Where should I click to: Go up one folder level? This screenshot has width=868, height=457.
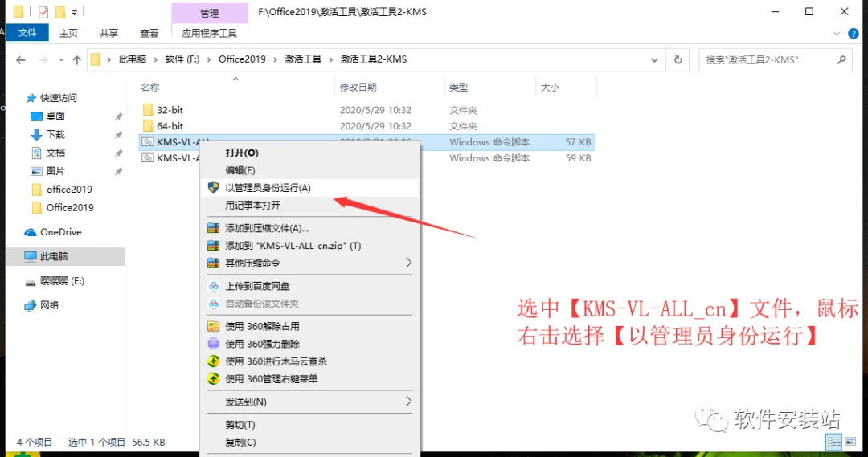[x=77, y=59]
